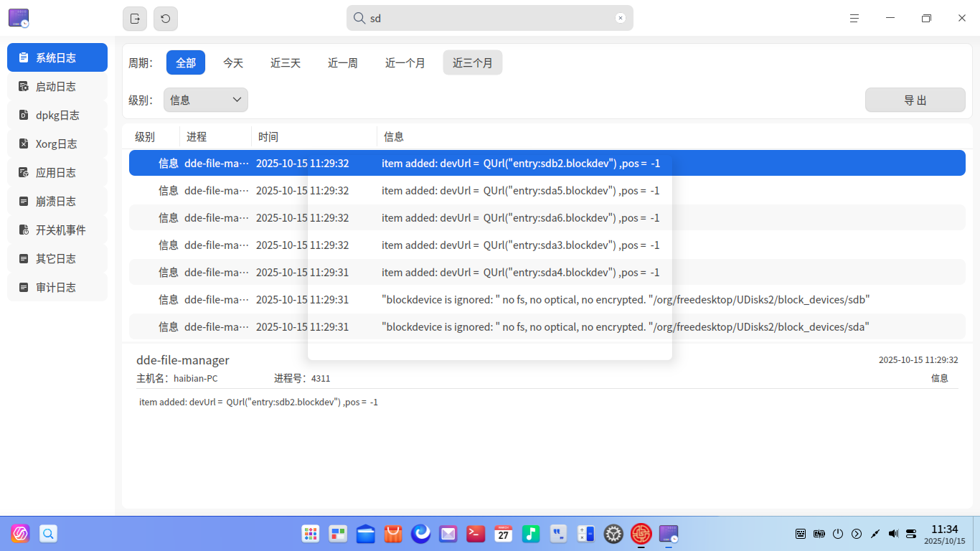The height and width of the screenshot is (551, 980).
Task: Open the hamburger main menu
Action: (x=854, y=19)
